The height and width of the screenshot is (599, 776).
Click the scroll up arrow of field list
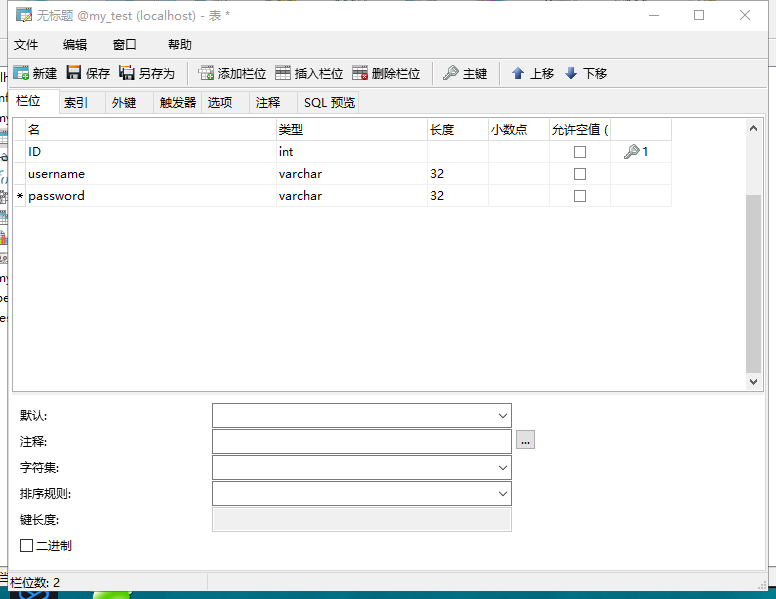753,128
